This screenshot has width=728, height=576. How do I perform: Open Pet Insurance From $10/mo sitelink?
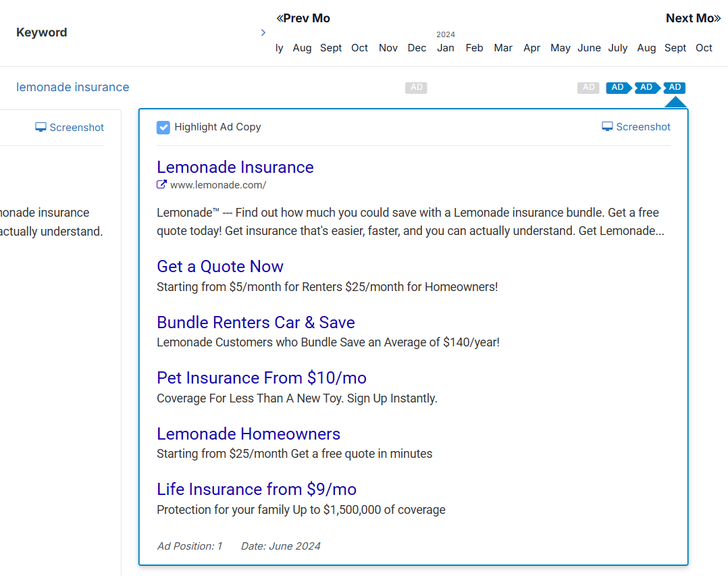click(x=261, y=378)
